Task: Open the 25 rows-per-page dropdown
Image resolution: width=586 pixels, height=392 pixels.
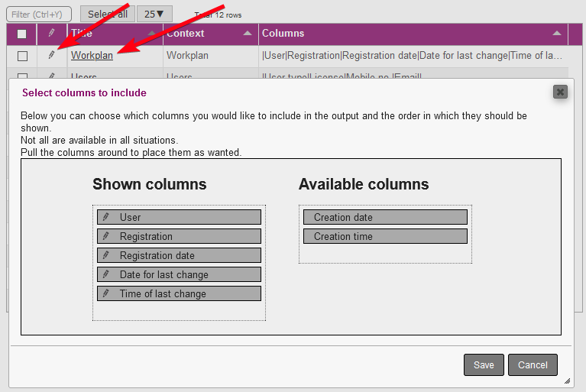Action: tap(154, 14)
